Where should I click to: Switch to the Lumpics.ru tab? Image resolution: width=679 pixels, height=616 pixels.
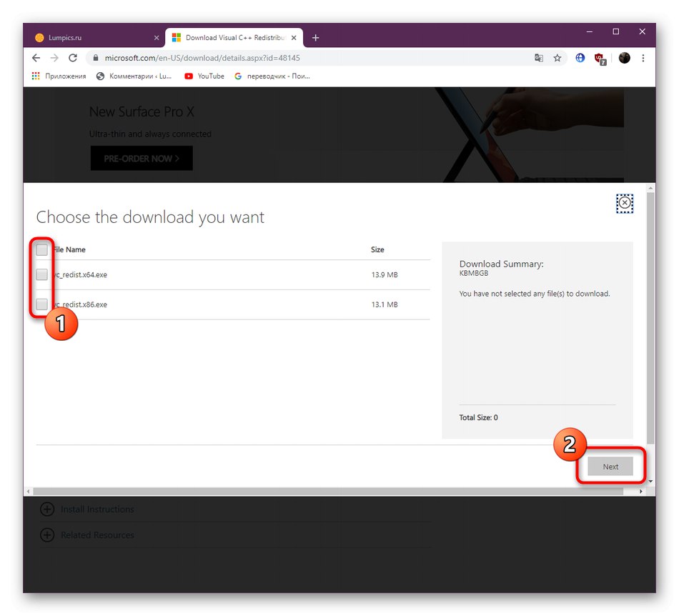point(94,38)
